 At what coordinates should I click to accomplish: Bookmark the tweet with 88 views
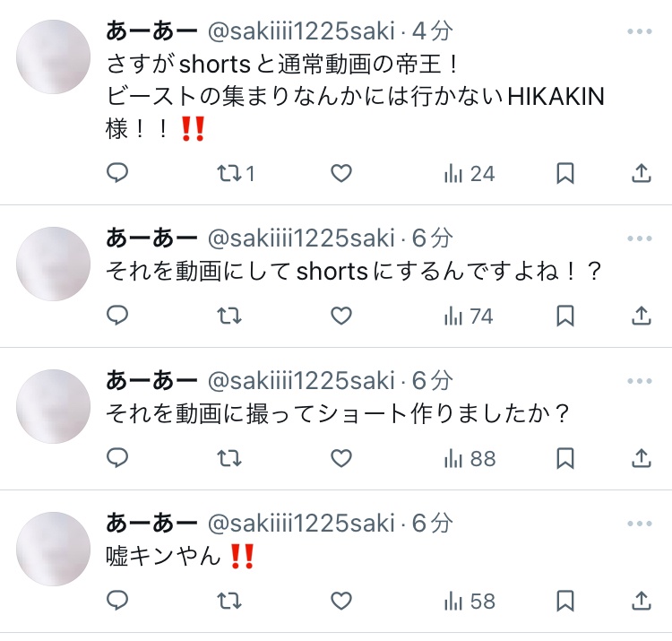tap(564, 458)
